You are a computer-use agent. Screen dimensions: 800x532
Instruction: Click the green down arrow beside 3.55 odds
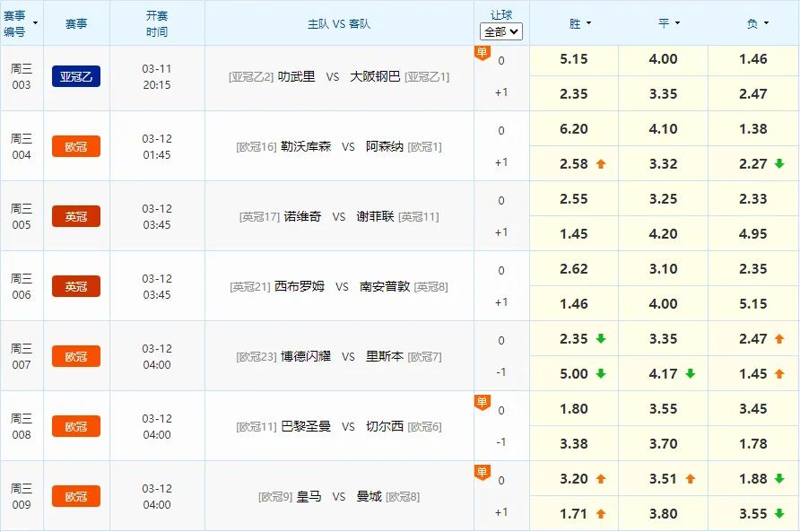pos(779,514)
